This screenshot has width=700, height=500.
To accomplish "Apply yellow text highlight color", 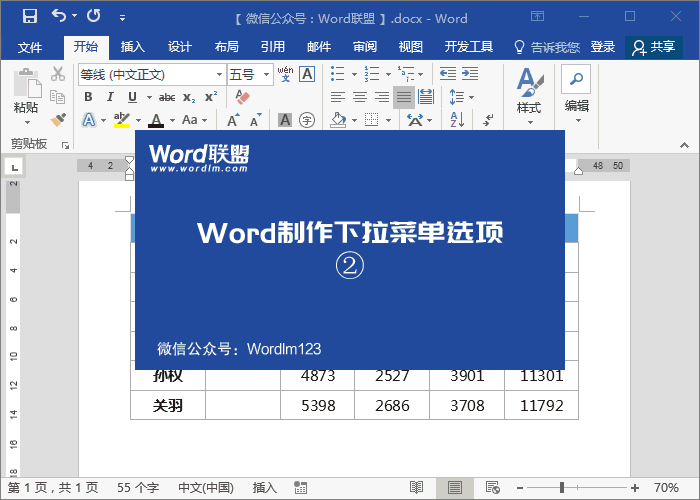I will (121, 120).
